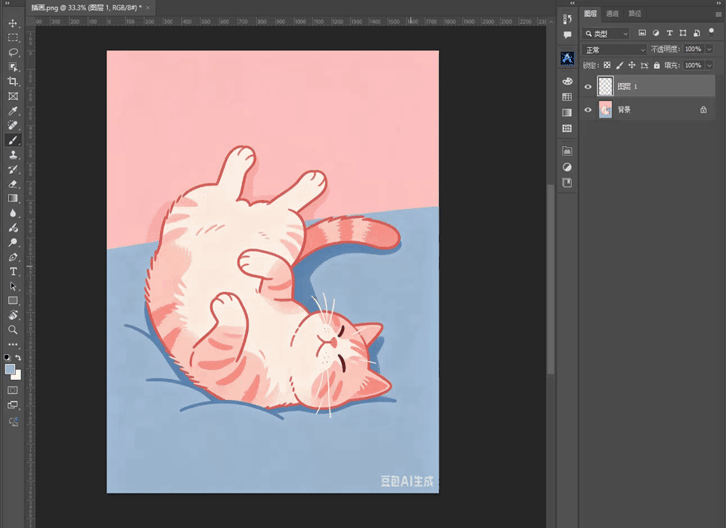The width and height of the screenshot is (726, 528).
Task: Select the Blur tool
Action: pyautogui.click(x=13, y=213)
